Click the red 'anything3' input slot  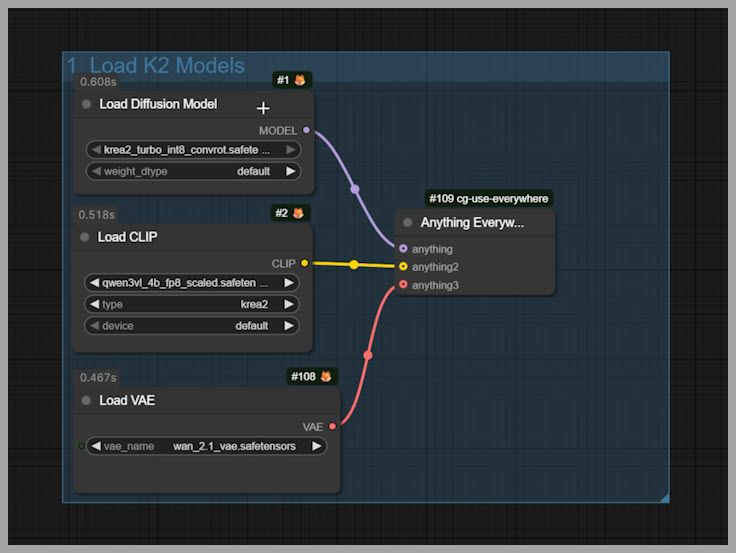coord(403,284)
